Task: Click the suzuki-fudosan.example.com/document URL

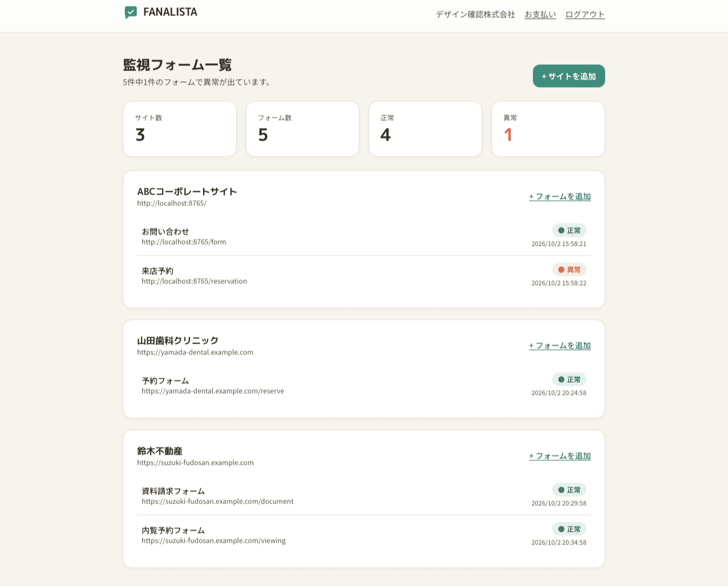Action: tap(218, 501)
